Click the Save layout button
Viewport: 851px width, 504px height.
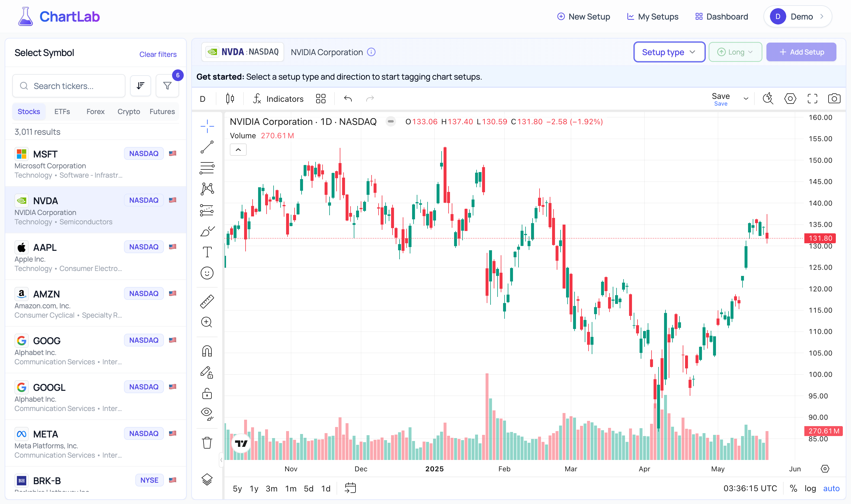721,99
